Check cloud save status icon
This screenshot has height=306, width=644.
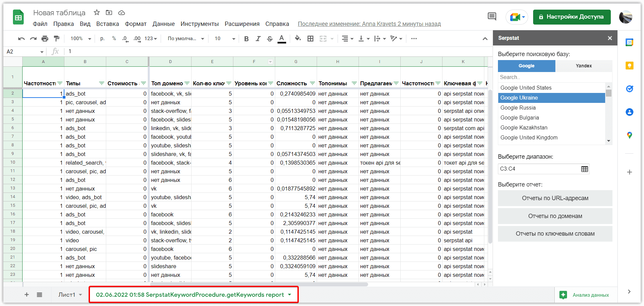[121, 13]
